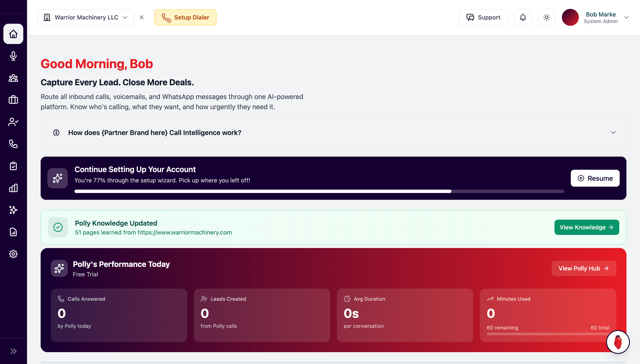Open sidebar settings gear
The image size is (640, 364).
(13, 254)
